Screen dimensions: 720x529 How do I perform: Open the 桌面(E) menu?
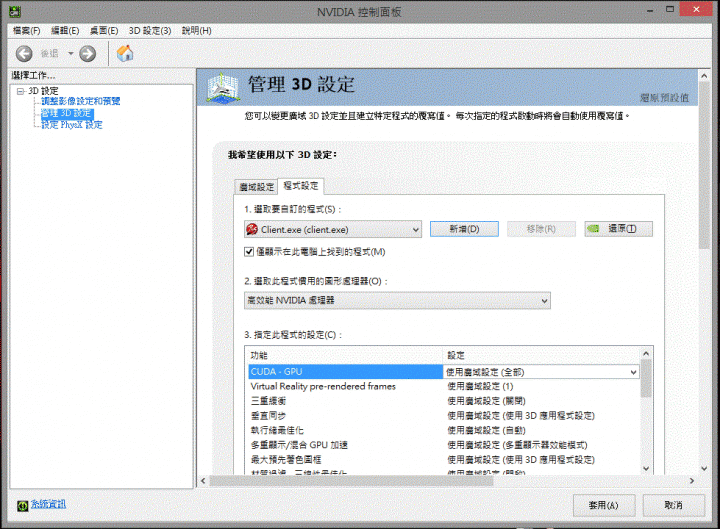pyautogui.click(x=104, y=31)
